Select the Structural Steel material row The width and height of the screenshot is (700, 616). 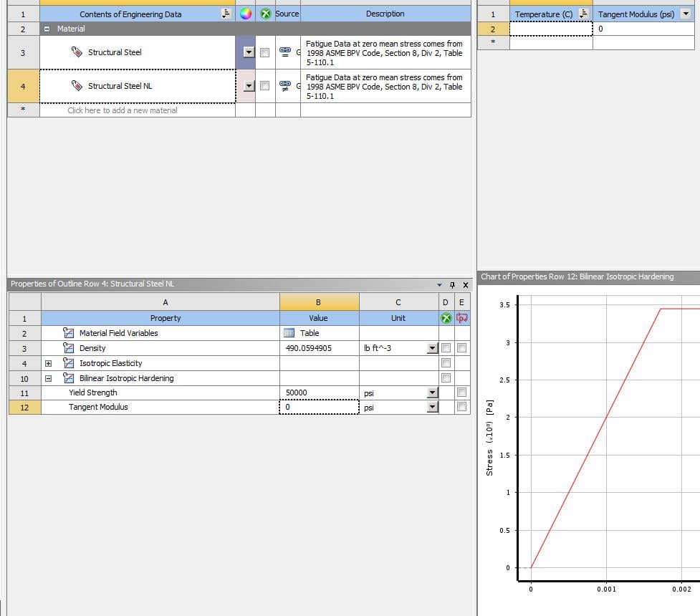pyautogui.click(x=138, y=53)
